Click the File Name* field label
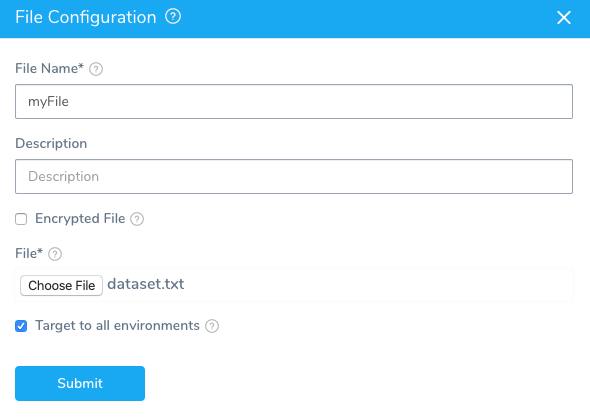The height and width of the screenshot is (417, 590). coord(49,68)
